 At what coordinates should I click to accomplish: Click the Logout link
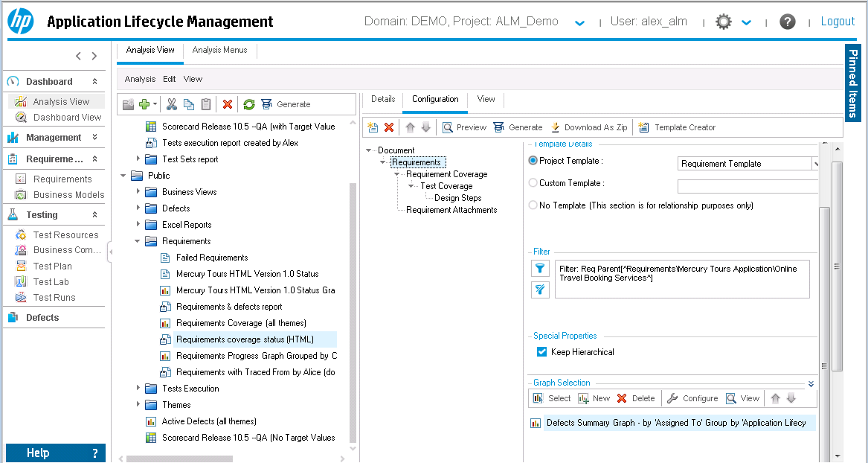838,22
